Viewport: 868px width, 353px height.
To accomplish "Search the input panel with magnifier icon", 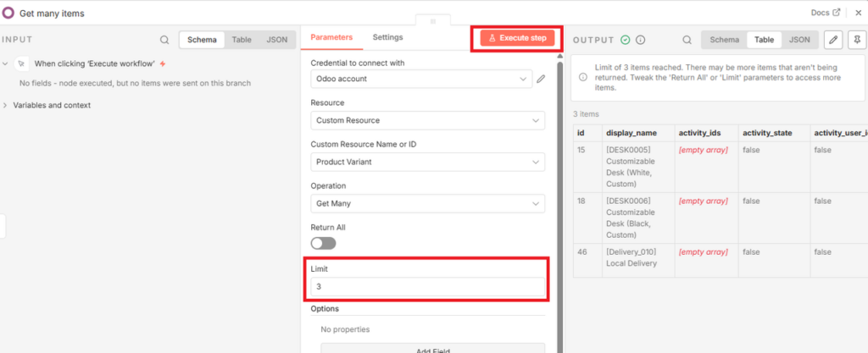I will tap(164, 40).
